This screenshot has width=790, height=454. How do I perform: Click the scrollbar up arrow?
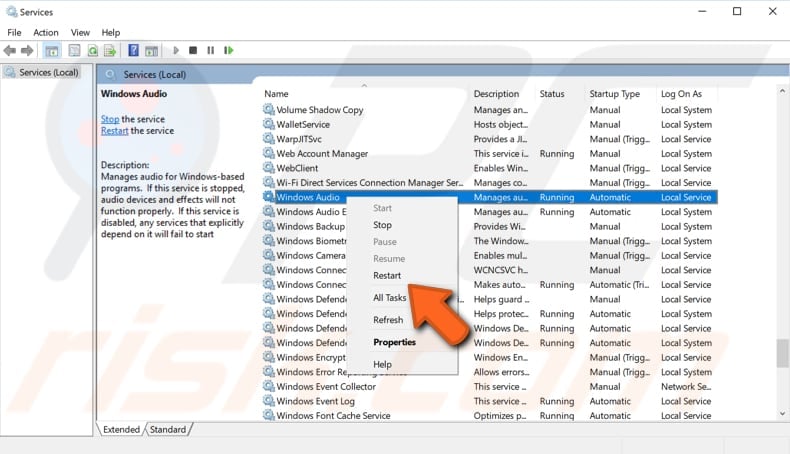point(782,91)
